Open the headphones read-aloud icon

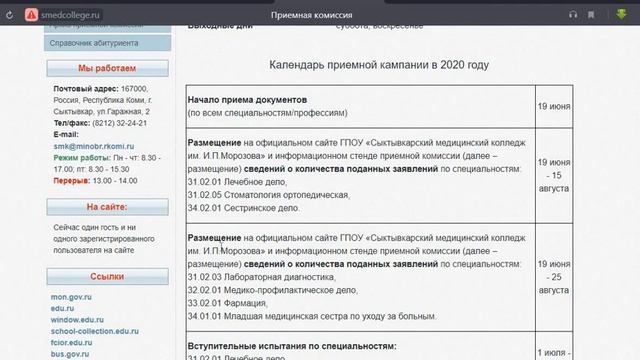tap(573, 15)
